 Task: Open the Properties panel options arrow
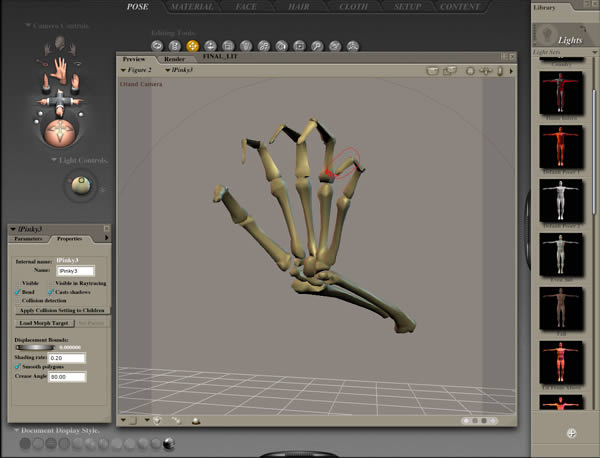pos(106,238)
